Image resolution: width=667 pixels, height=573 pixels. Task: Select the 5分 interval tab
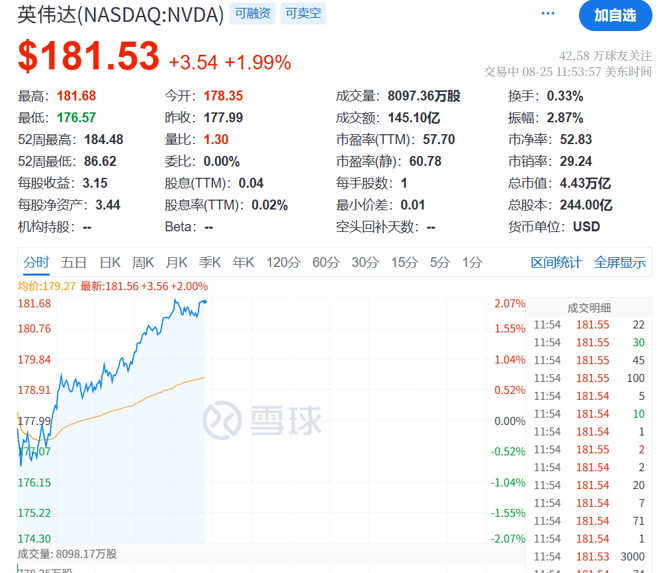(x=440, y=262)
